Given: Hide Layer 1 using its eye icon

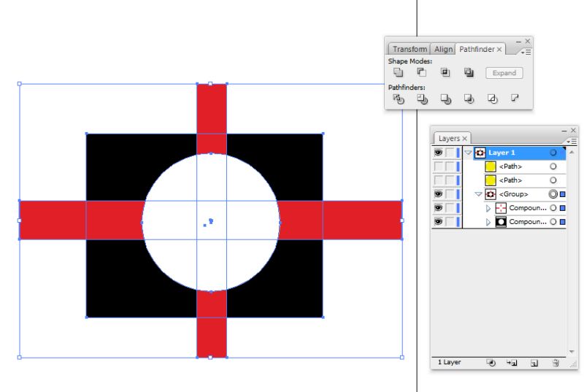Looking at the screenshot, I should (x=439, y=153).
